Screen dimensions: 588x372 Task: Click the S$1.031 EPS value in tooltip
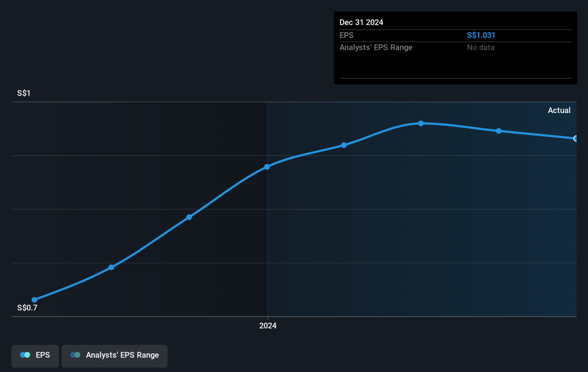point(481,35)
